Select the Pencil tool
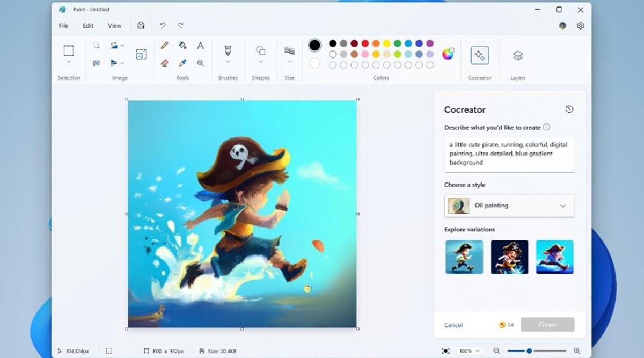 tap(165, 46)
